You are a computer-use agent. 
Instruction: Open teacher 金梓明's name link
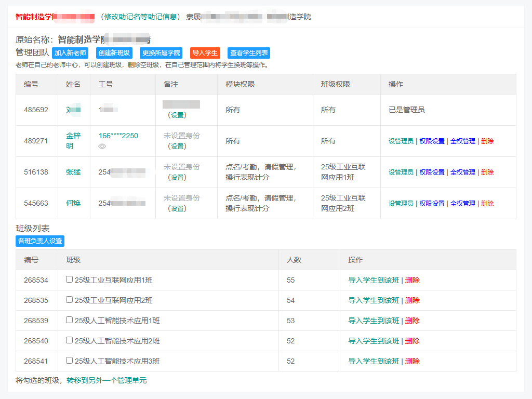(x=73, y=141)
